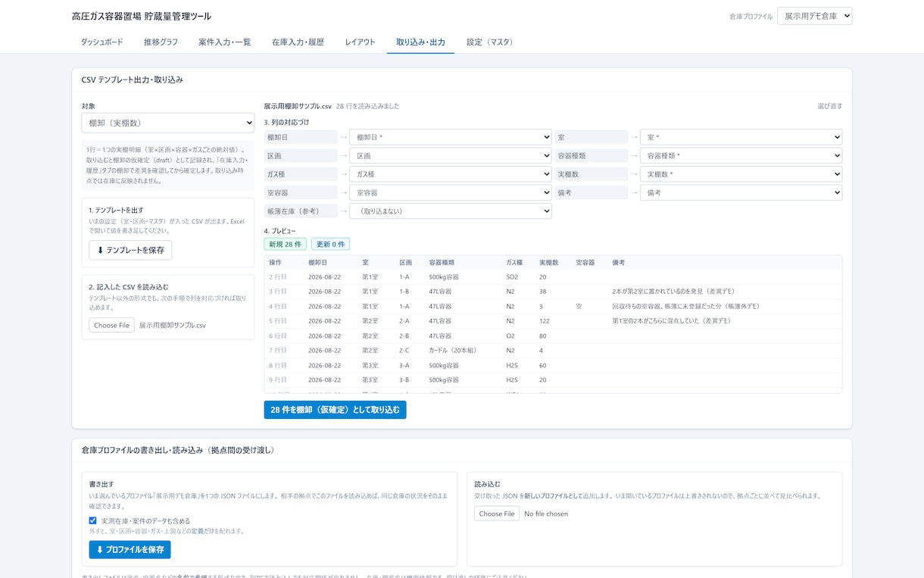
Task: Click the 操作 table column header
Action: tap(275, 262)
